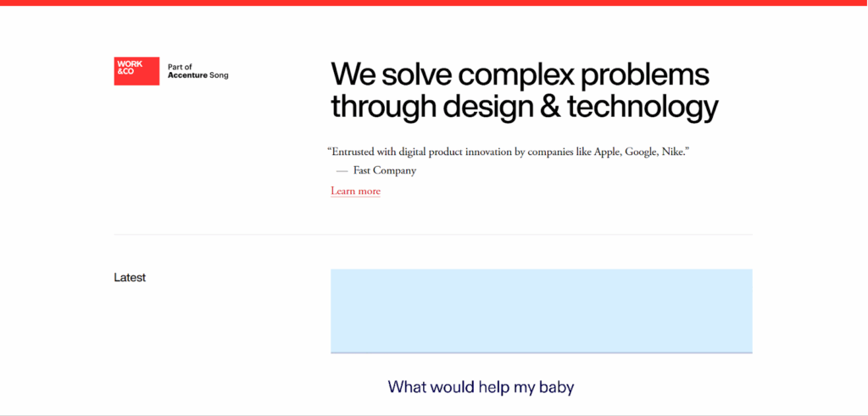
Task: Click the horizontal divider above Latest
Action: (x=433, y=234)
